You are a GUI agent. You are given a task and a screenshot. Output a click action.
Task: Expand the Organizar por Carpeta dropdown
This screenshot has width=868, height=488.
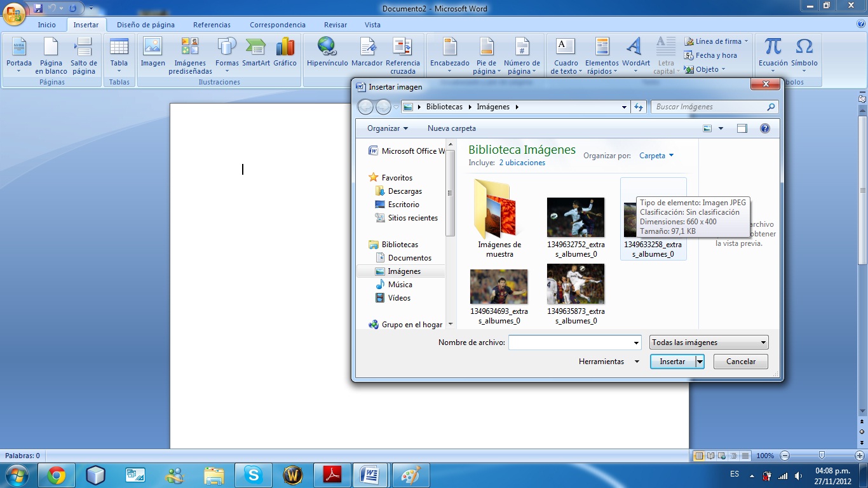pos(656,156)
